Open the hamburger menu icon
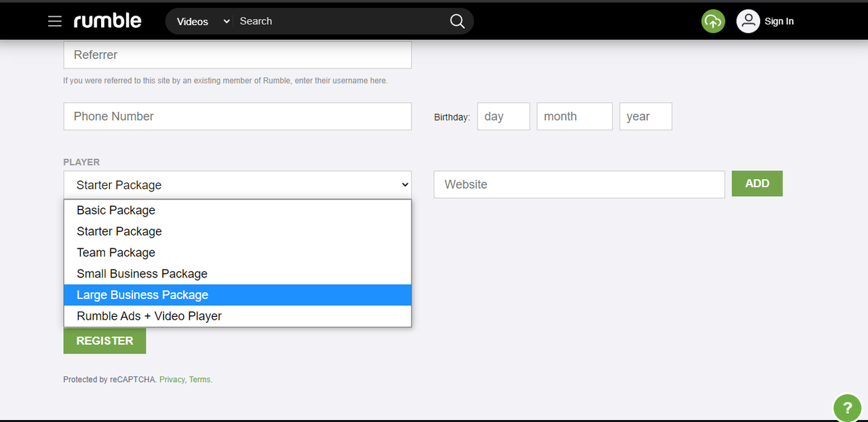 pyautogui.click(x=55, y=21)
